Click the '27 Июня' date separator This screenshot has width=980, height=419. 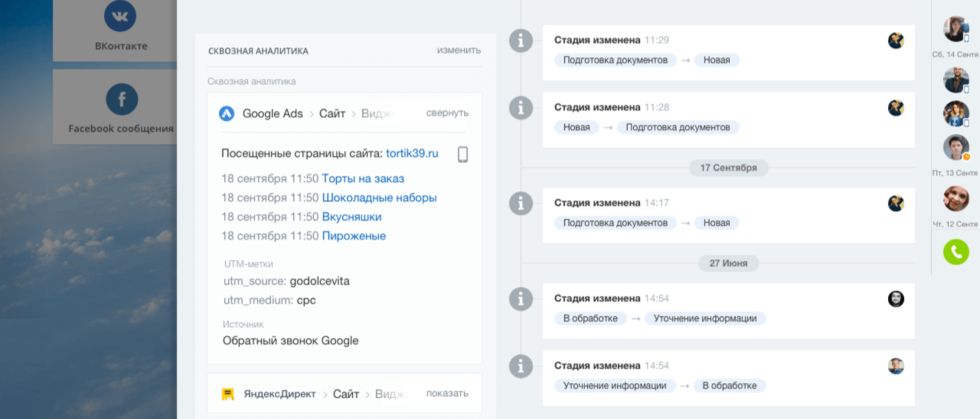728,263
